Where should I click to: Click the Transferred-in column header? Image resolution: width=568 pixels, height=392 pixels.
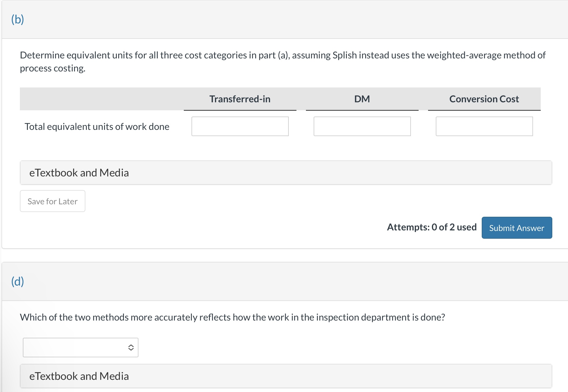pos(240,99)
